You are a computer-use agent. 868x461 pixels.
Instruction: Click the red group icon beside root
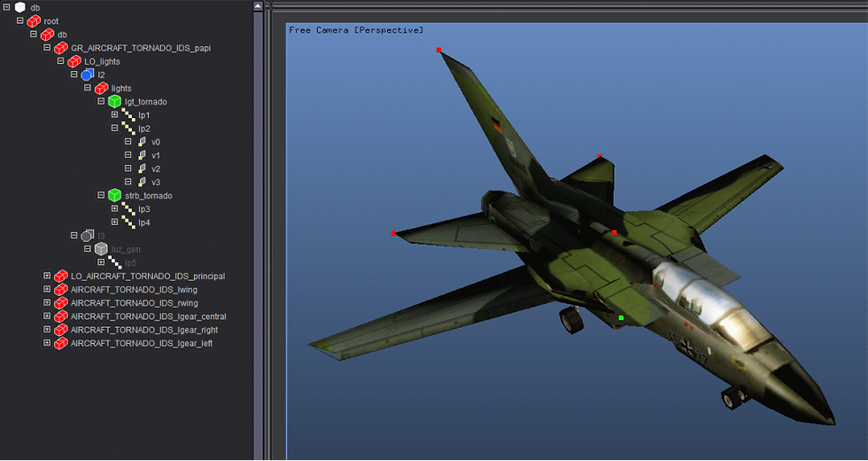34,21
